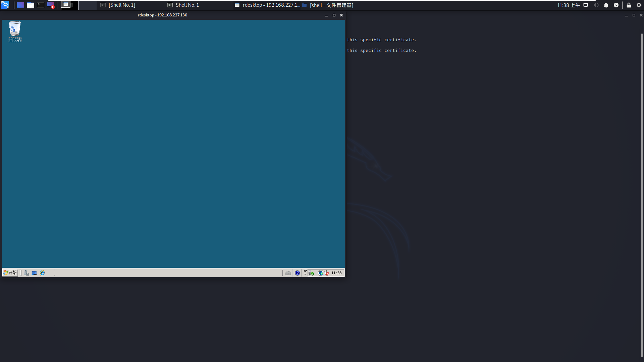The height and width of the screenshot is (362, 644).
Task: Open the Recycle Bin desktop icon
Action: (14, 29)
